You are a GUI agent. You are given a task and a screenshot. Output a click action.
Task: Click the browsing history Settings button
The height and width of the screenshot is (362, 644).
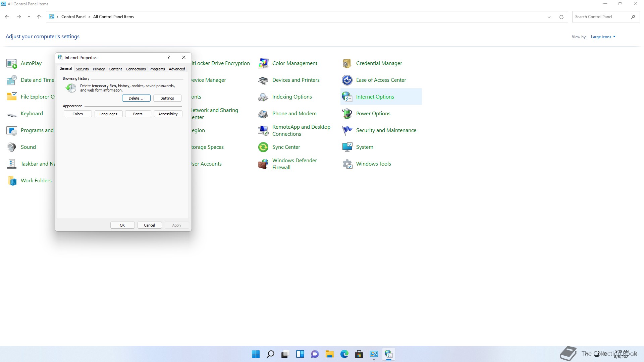point(167,98)
